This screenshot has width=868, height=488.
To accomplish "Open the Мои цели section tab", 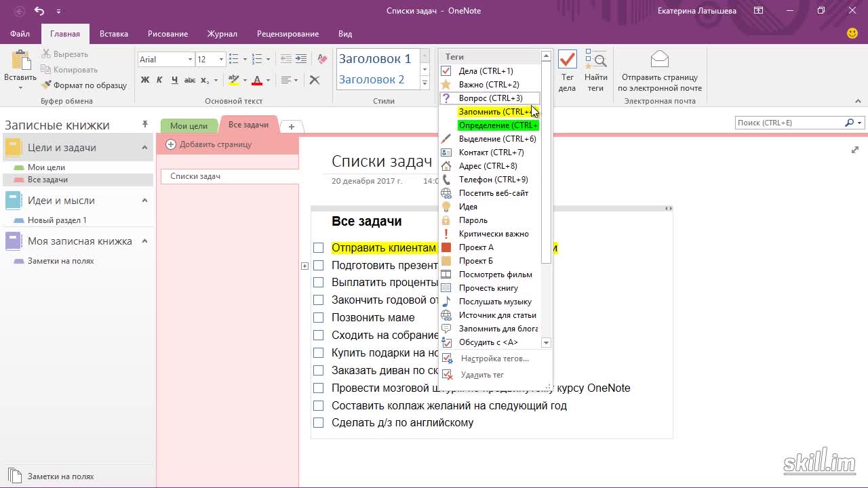I will point(189,126).
